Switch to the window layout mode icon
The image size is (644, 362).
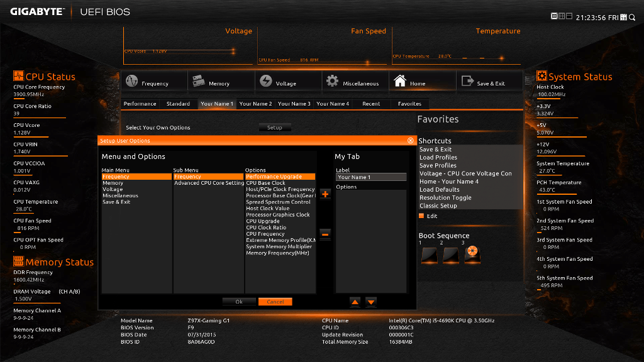tap(569, 16)
